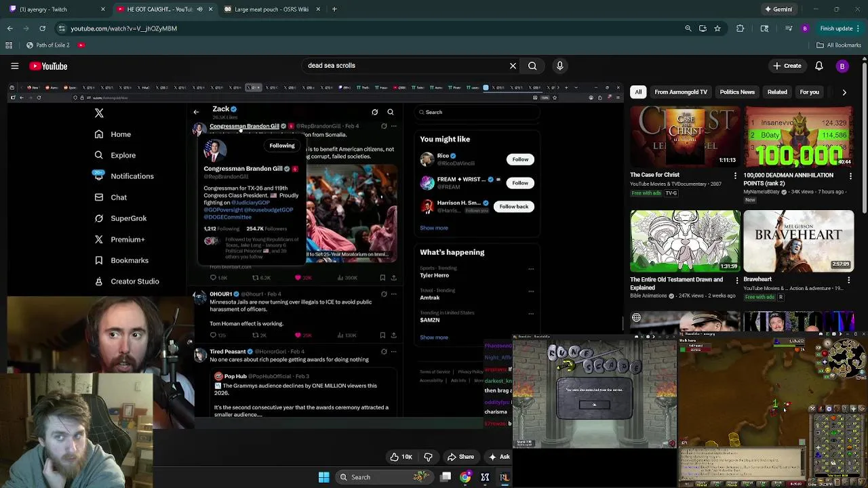Open the YouTube hamburger guide menu
The width and height of the screenshot is (868, 488).
coord(14,66)
